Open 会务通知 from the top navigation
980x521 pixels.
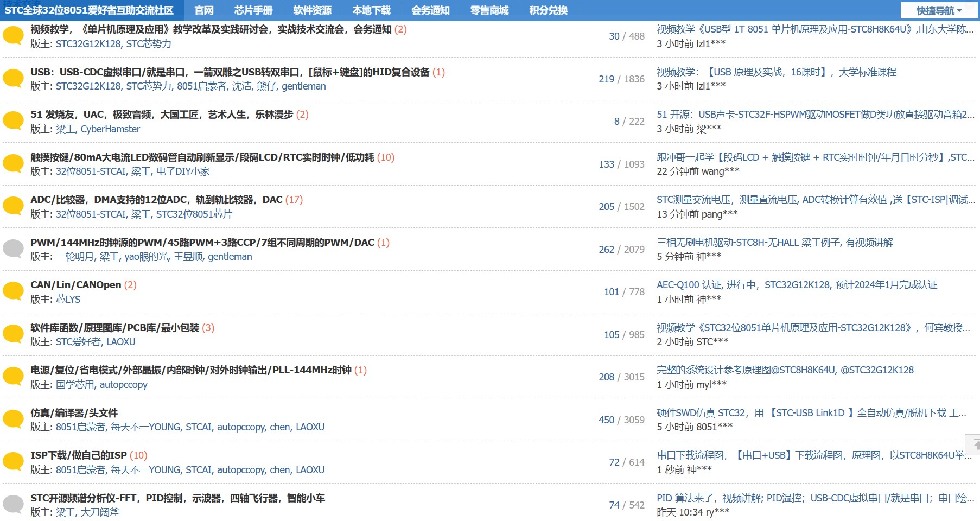click(x=430, y=10)
